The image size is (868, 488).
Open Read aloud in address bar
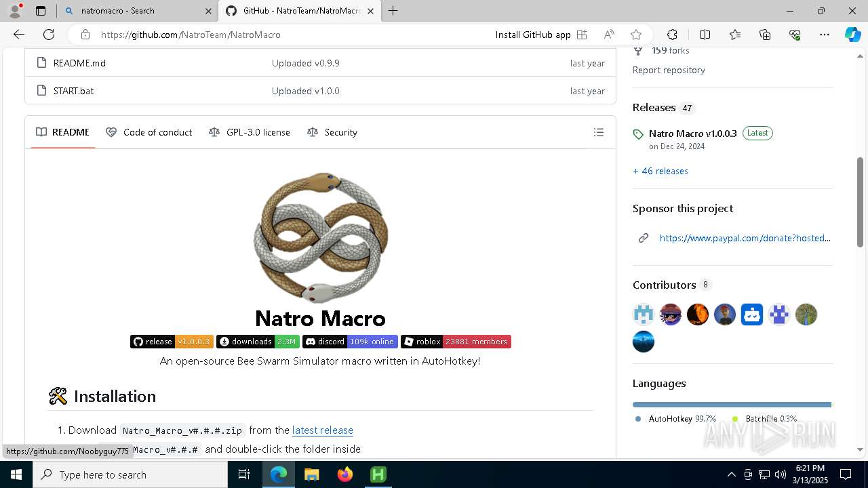tap(608, 35)
